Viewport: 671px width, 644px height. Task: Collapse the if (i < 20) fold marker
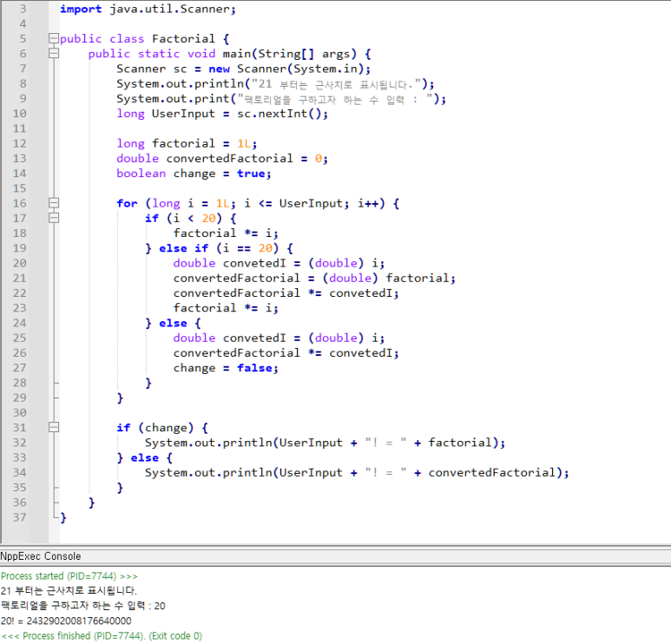[x=54, y=218]
